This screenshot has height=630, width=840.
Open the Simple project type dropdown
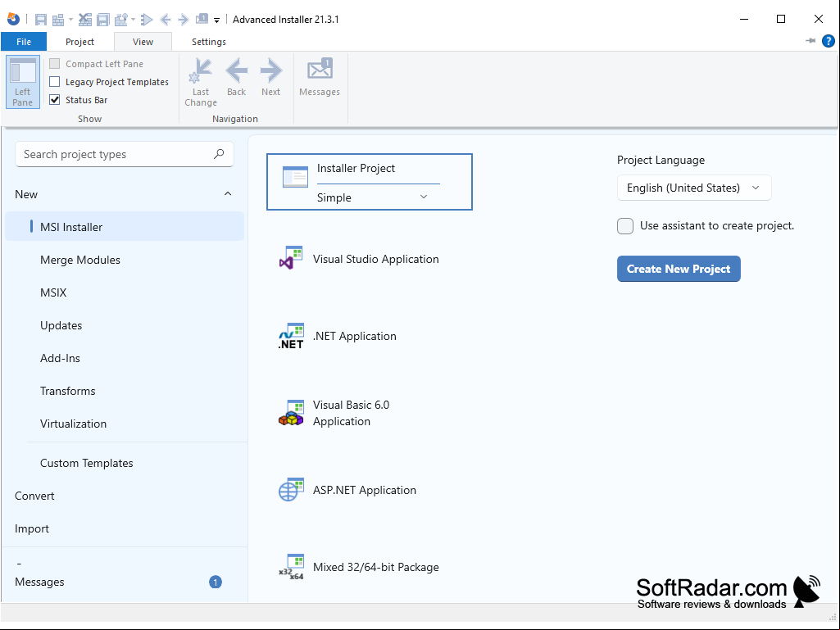(375, 197)
